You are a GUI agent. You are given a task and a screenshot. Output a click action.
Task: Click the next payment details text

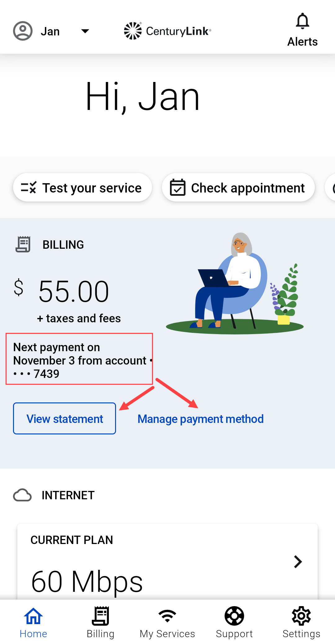pos(79,360)
